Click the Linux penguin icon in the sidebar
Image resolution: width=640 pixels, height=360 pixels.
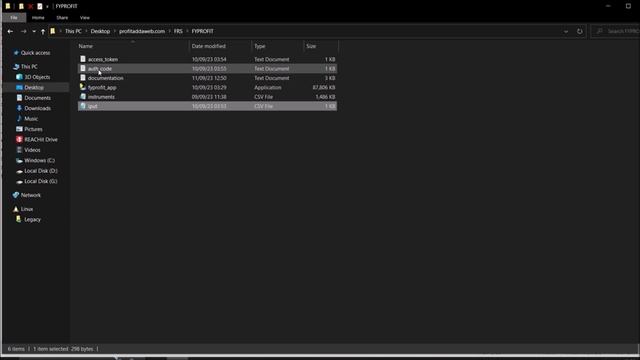click(x=16, y=209)
